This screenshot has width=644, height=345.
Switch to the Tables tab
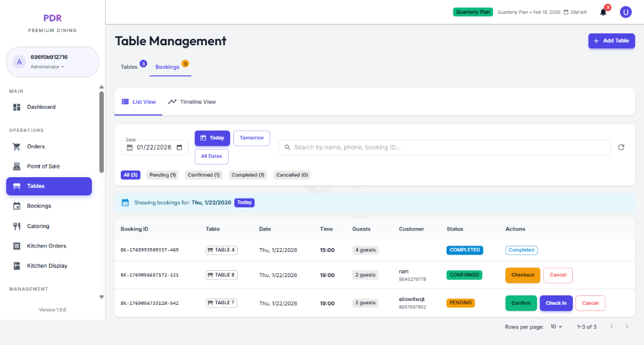(x=129, y=67)
